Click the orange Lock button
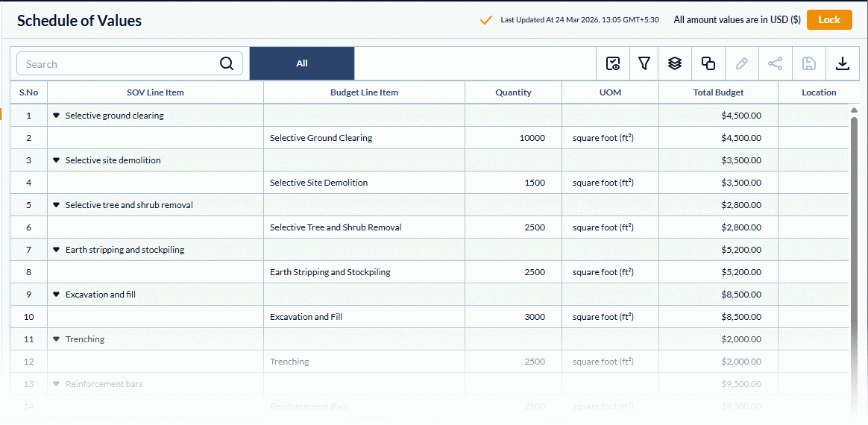868x425 pixels. pyautogui.click(x=829, y=19)
